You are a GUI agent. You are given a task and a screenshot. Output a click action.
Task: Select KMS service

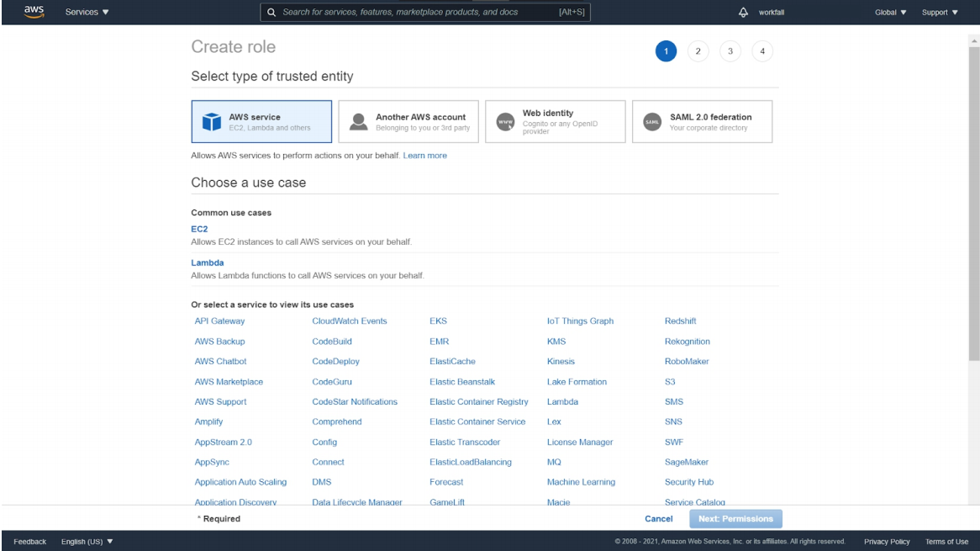556,342
